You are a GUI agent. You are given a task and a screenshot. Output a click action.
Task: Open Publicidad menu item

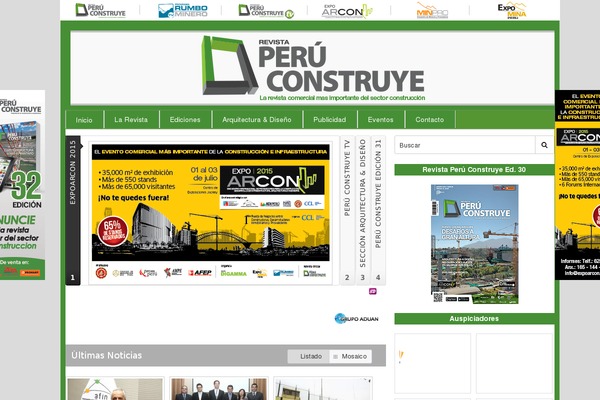click(329, 120)
